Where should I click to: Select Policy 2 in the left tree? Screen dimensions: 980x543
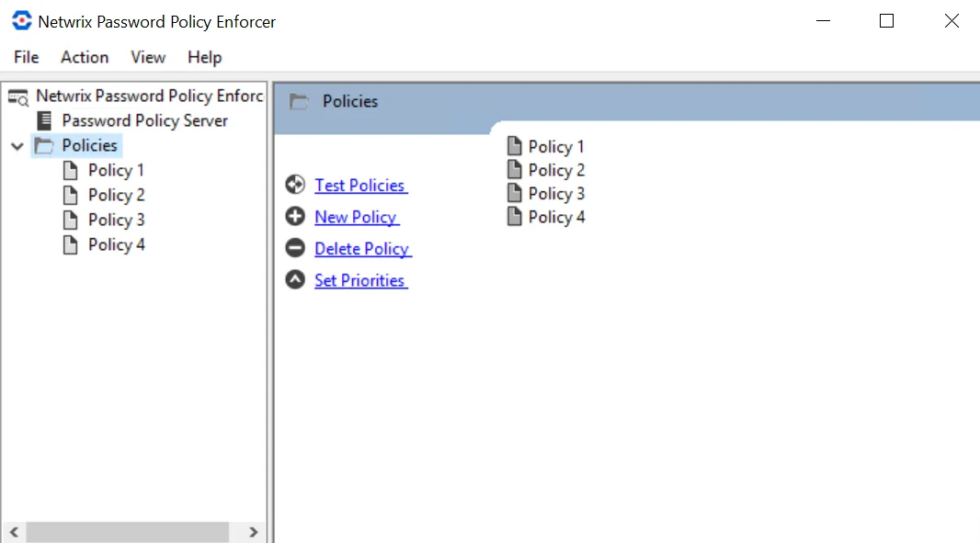click(116, 196)
